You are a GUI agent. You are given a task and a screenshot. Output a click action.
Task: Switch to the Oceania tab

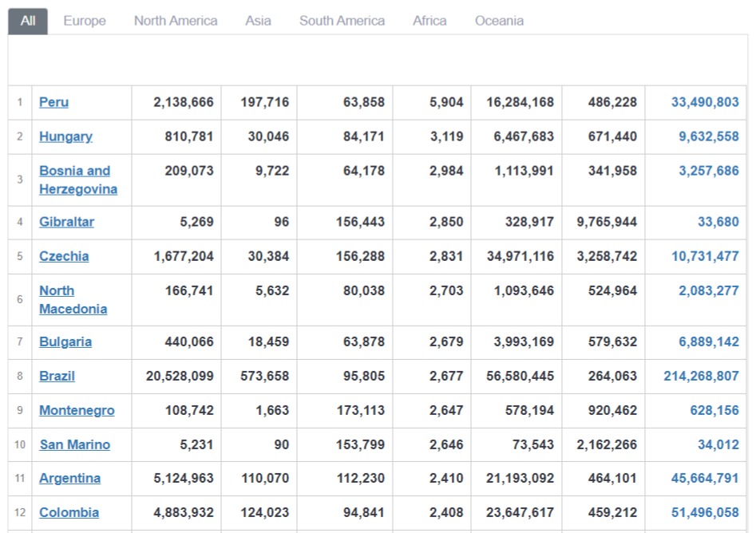tap(499, 22)
